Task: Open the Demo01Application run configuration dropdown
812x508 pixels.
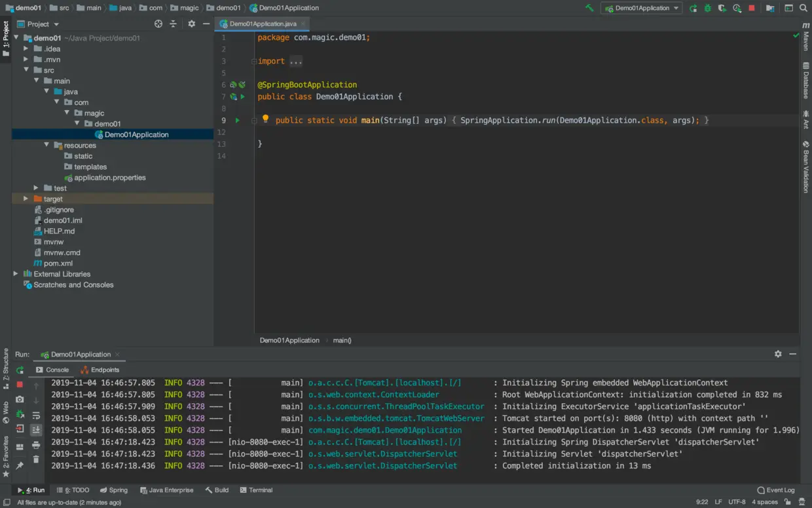Action: [642, 8]
